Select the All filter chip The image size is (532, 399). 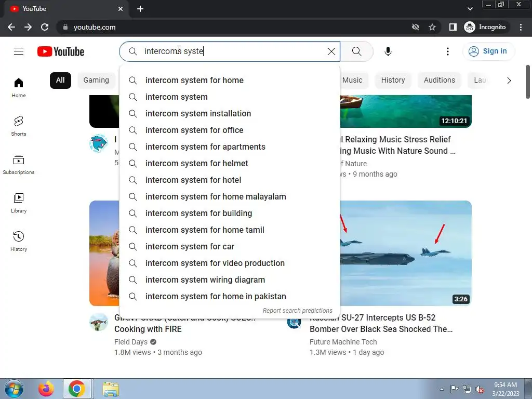coord(60,81)
